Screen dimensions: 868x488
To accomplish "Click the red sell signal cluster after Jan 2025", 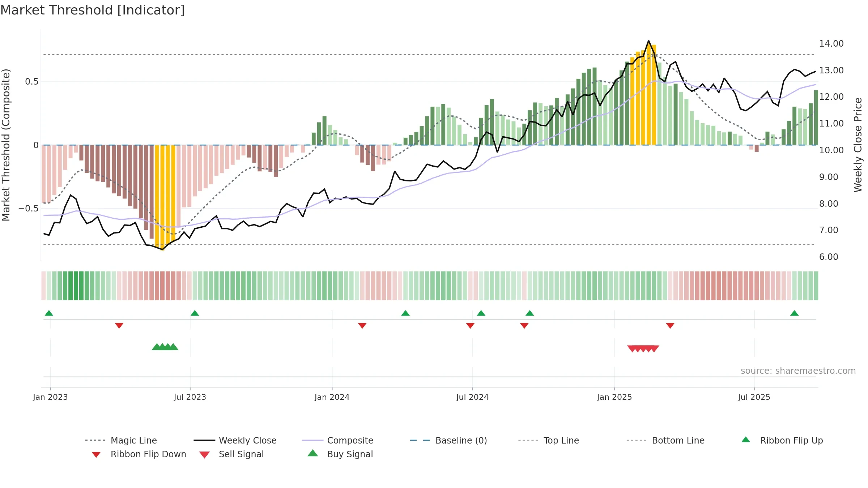I will [x=643, y=349].
